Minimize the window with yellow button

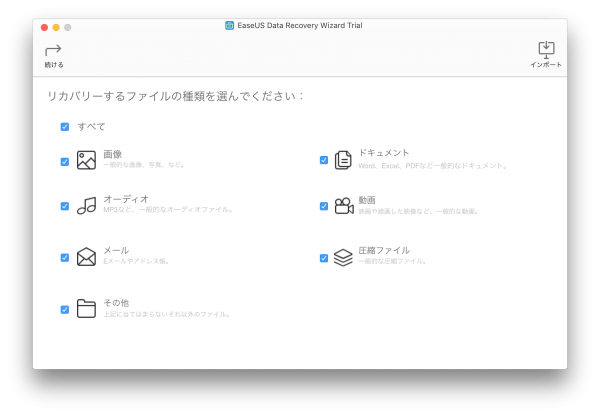(56, 28)
